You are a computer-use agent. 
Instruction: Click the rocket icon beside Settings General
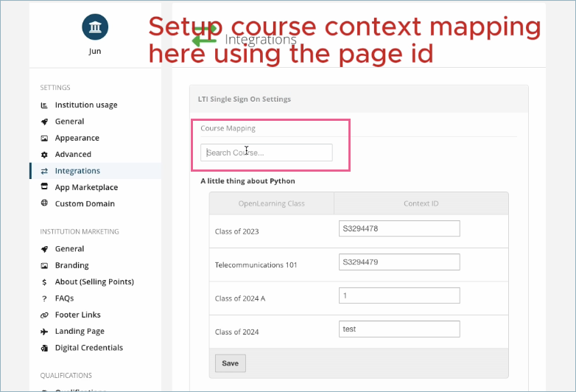(x=44, y=122)
